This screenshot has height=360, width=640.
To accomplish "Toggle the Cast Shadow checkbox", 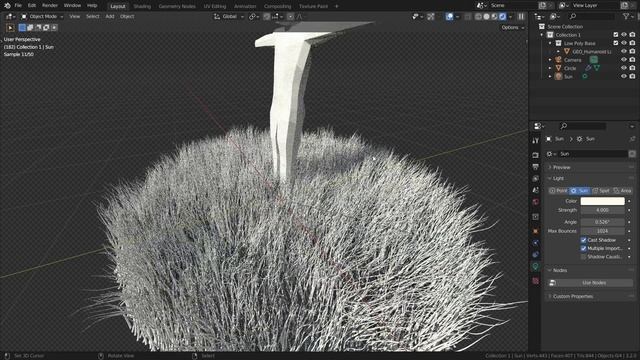I will 583,240.
